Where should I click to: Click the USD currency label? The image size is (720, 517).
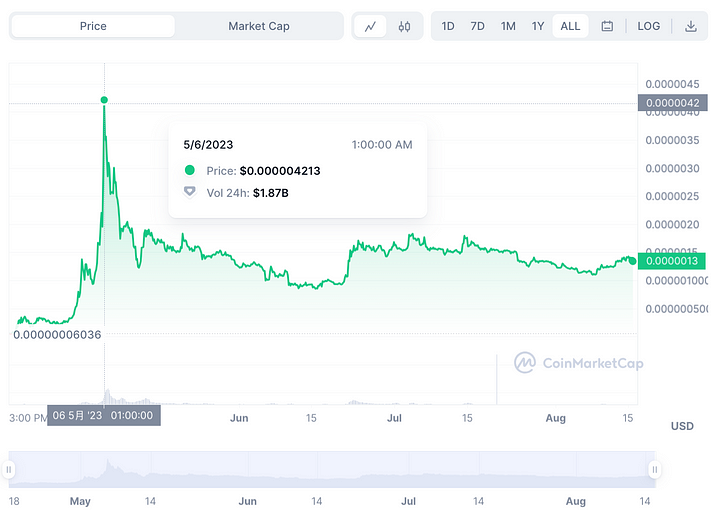point(682,426)
